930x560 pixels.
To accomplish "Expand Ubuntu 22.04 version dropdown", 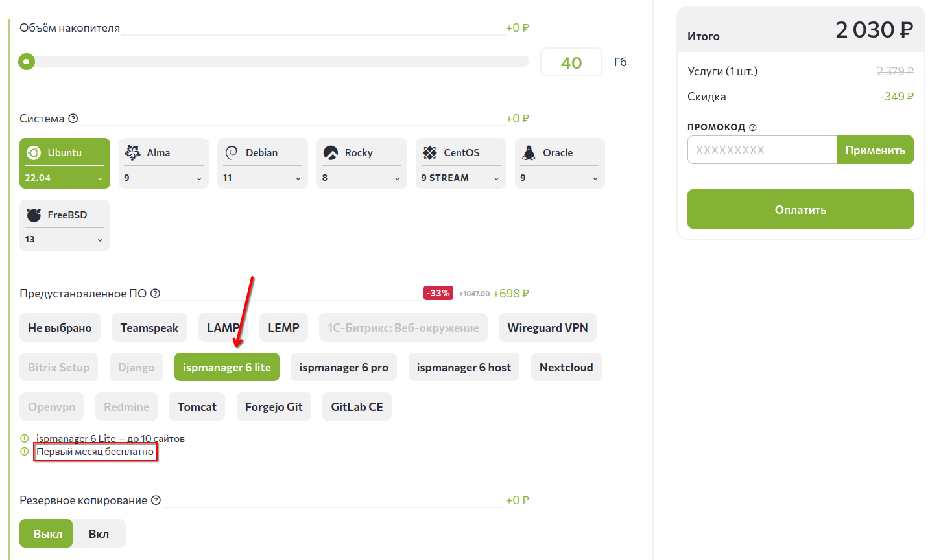I will coord(64,178).
